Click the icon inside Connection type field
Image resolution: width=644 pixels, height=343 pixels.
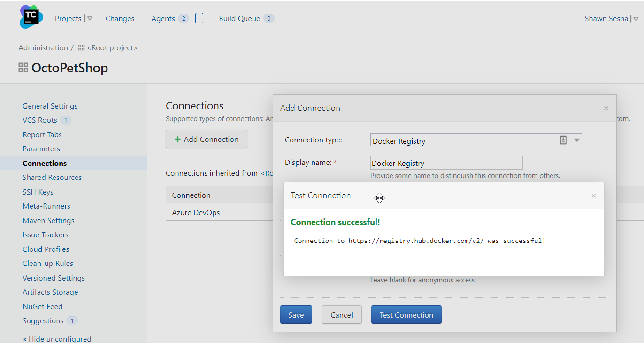(x=563, y=140)
